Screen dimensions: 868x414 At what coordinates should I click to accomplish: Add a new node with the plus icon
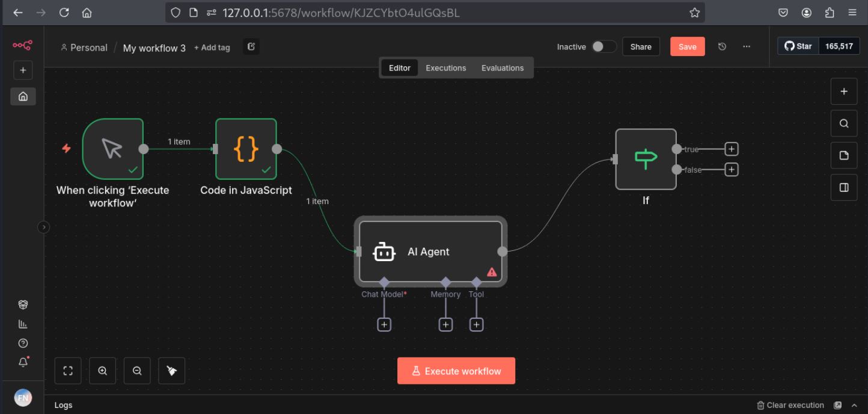click(844, 91)
